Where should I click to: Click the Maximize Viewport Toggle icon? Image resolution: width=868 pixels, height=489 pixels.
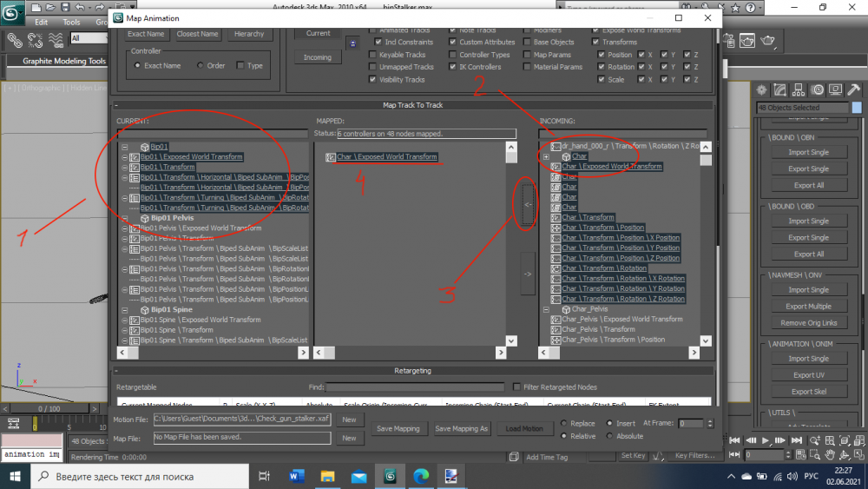tap(859, 454)
